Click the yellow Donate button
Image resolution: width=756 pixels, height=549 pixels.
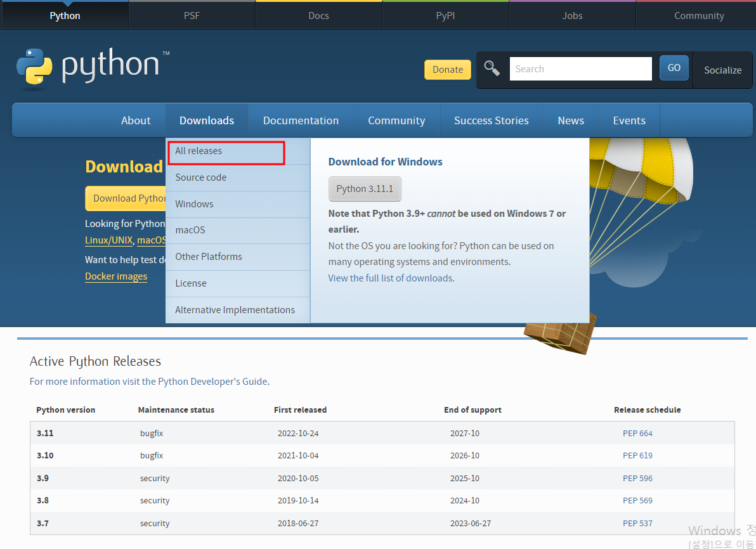[x=447, y=69]
